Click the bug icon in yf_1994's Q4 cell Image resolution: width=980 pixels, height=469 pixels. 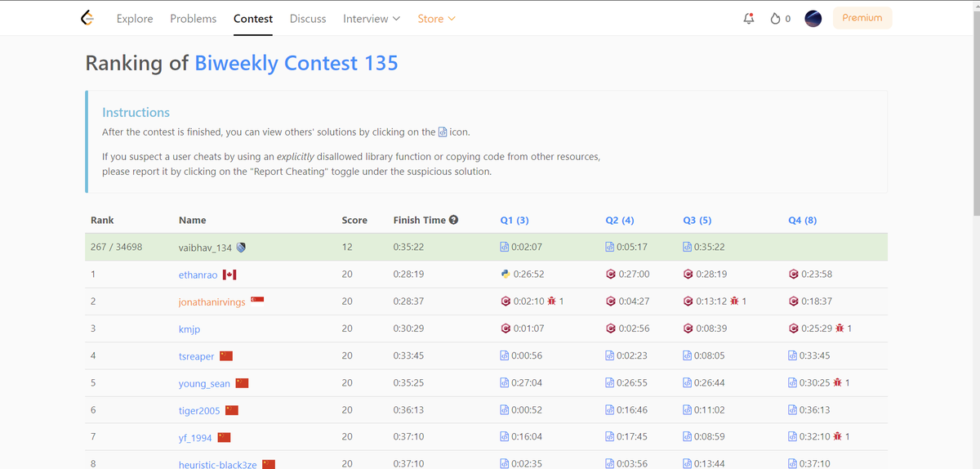[838, 436]
